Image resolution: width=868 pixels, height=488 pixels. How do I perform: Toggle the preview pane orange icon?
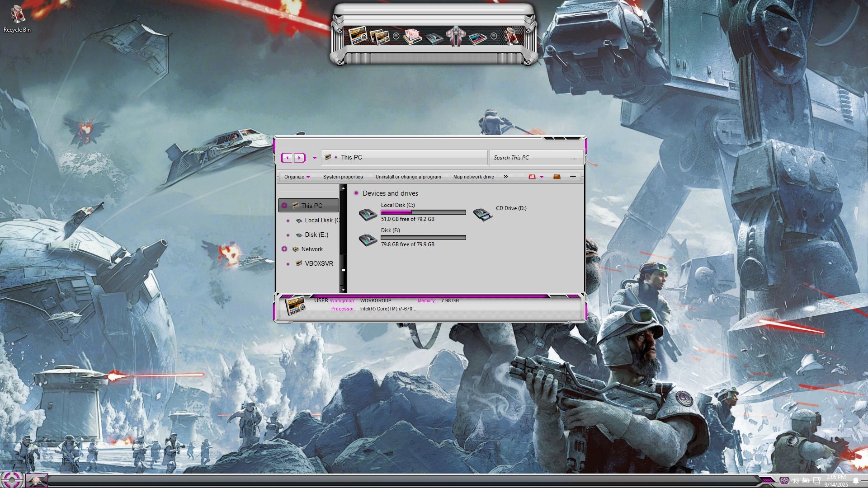(557, 177)
